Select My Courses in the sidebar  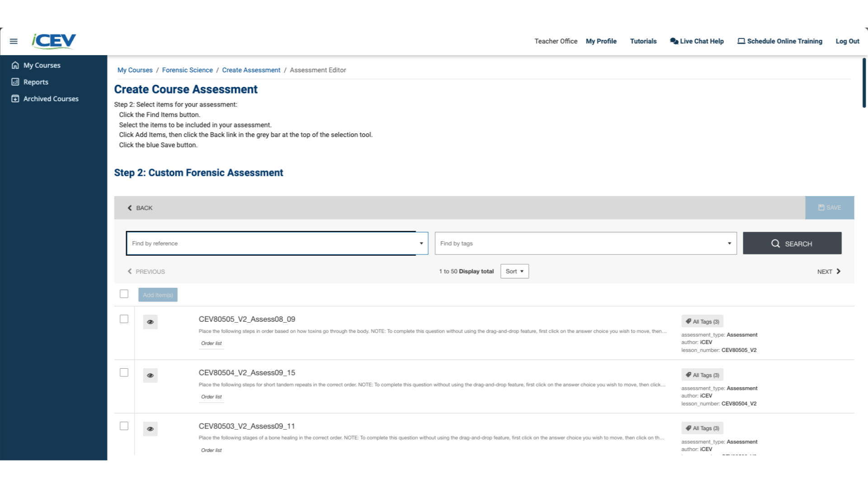(42, 65)
